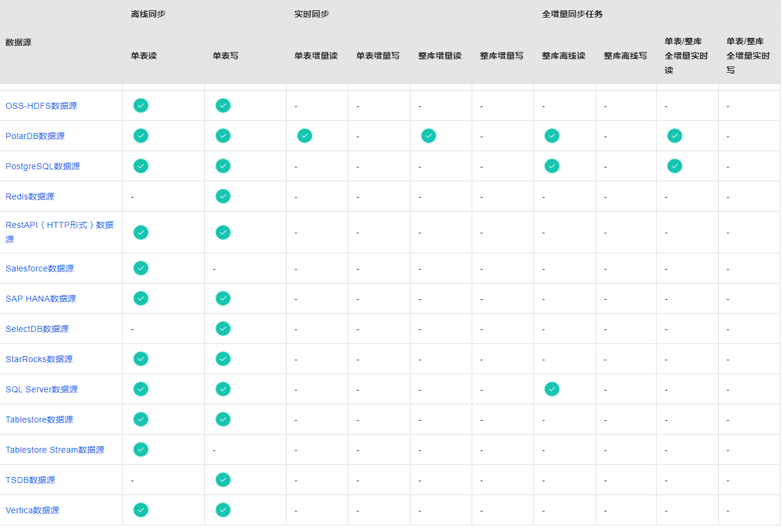Click PostgreSQL 整库离线读 check icon
This screenshot has height=532, width=783.
[x=552, y=166]
